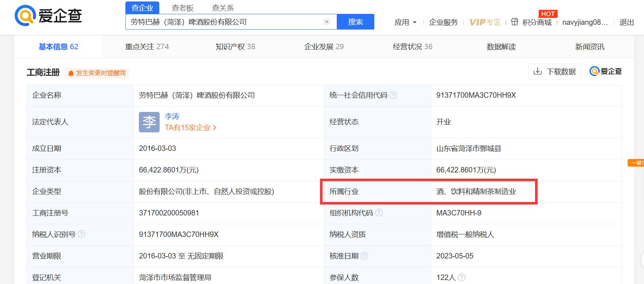Viewport: 644px width, 284px height.
Task: Open the 知识产权 38 tab
Action: coord(235,47)
